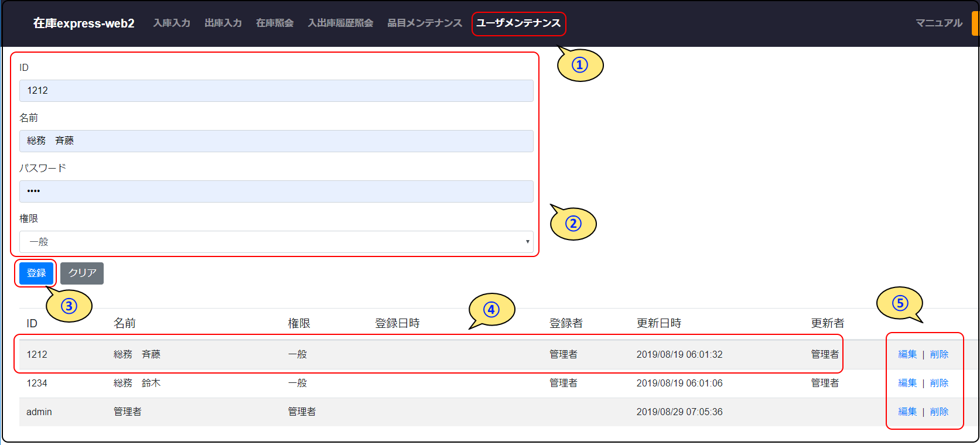Viewport: 980px width, 445px height.
Task: Click into the パスワード field
Action: point(276,191)
